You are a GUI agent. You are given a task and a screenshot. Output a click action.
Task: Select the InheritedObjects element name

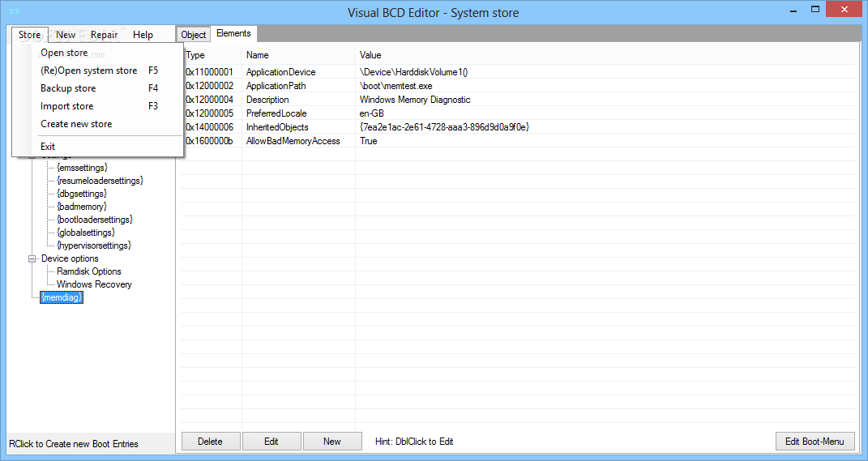click(x=277, y=127)
